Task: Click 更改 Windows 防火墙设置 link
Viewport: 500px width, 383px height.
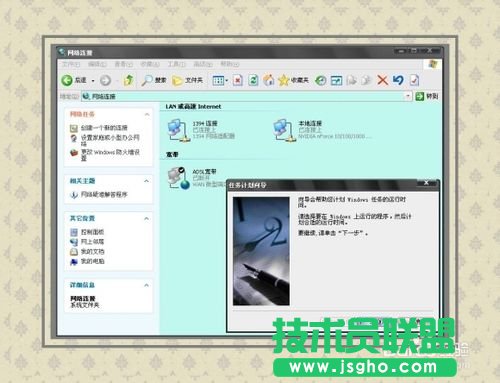Action: click(x=110, y=155)
